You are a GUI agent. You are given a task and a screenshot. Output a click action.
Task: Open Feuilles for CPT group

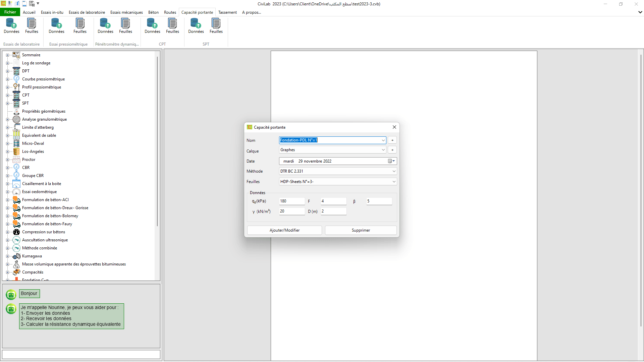(172, 26)
